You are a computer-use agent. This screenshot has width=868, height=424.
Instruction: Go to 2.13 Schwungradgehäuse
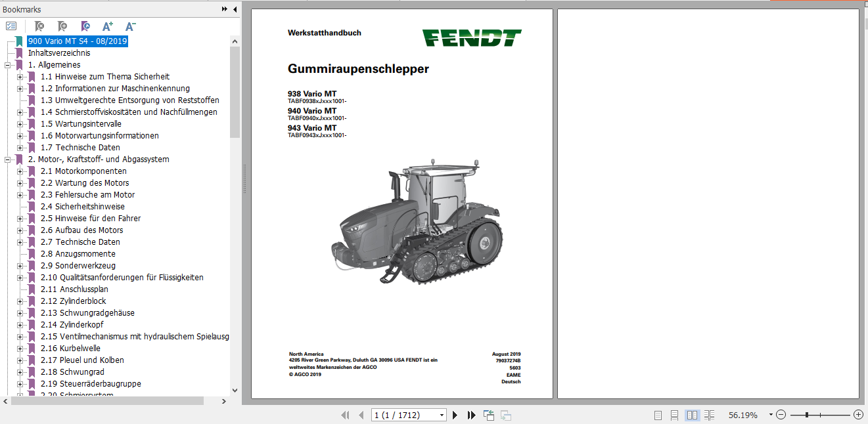[87, 313]
